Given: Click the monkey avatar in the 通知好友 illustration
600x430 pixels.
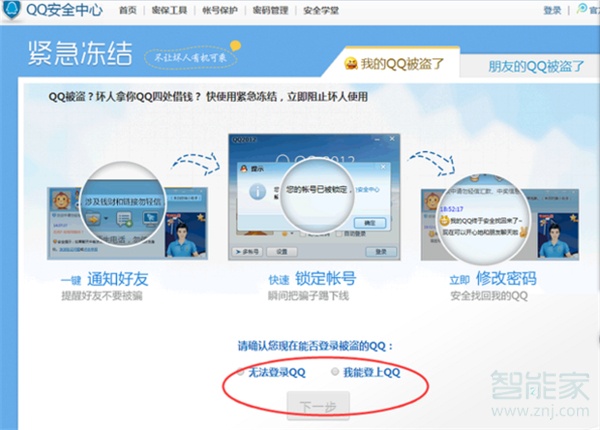Looking at the screenshot, I should coord(61,200).
